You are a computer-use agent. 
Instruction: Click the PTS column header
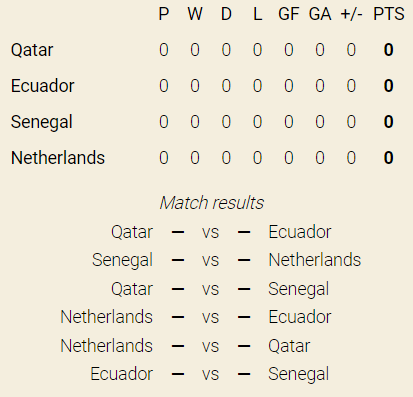389,14
